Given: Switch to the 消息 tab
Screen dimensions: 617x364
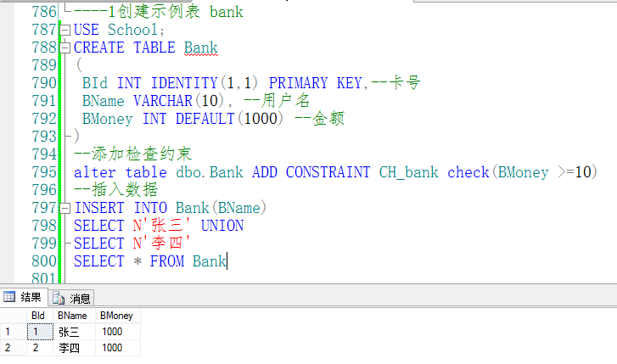Looking at the screenshot, I should pos(73,298).
